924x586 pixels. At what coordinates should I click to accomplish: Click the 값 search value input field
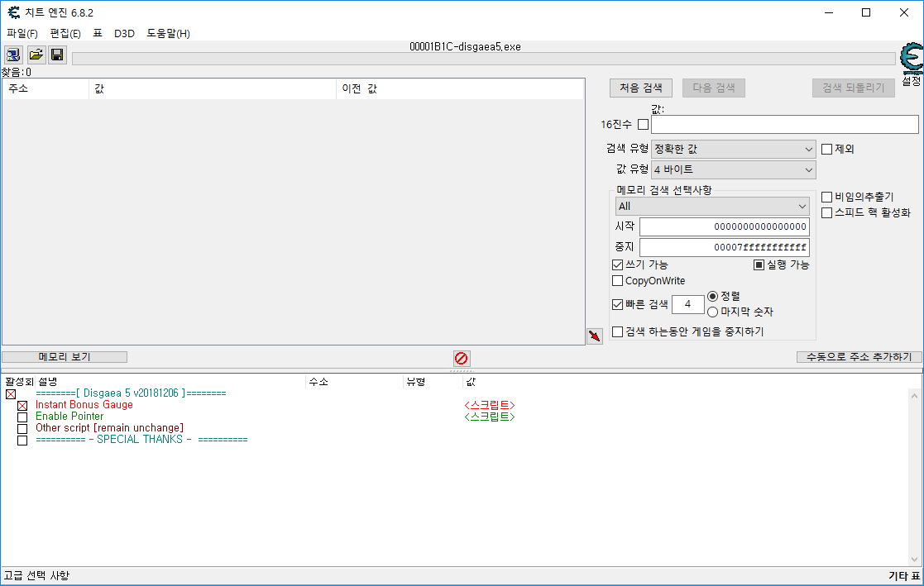[x=784, y=125]
